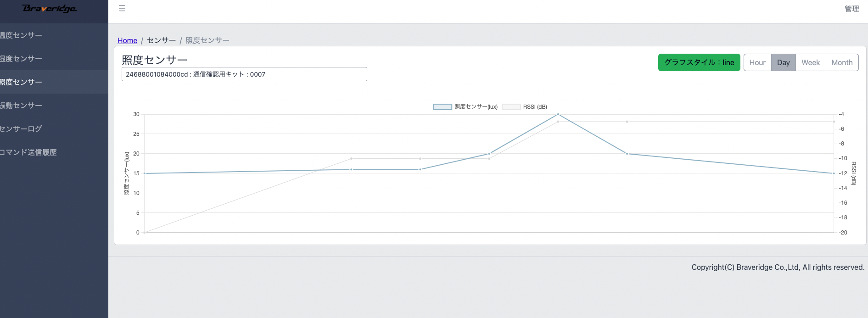The width and height of the screenshot is (868, 318).
Task: Click the センサー breadcrumb item
Action: coord(162,40)
